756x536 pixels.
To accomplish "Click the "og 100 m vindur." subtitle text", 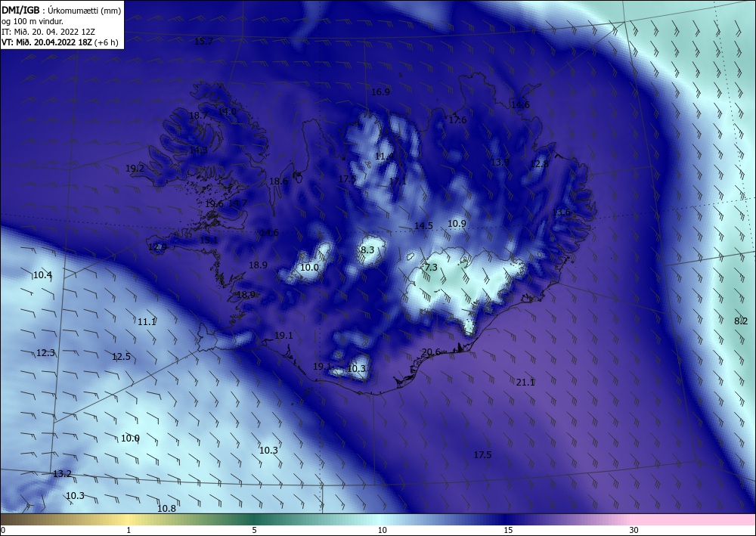I will [33, 21].
